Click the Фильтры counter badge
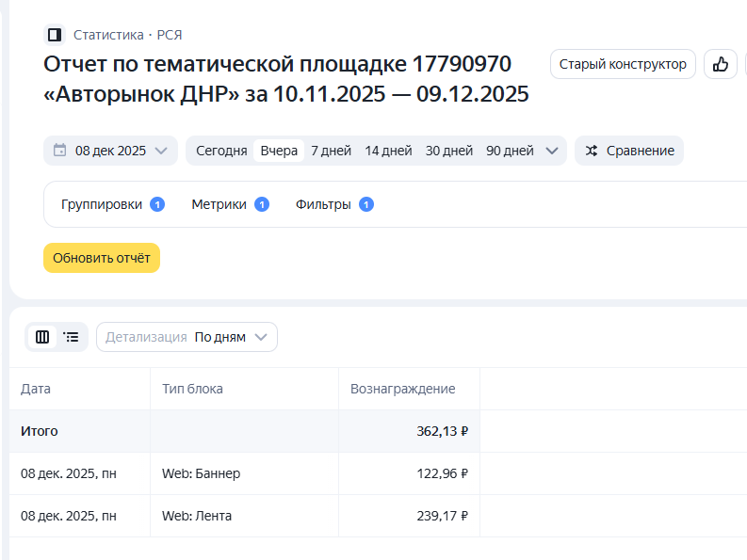This screenshot has width=747, height=560. (x=366, y=204)
